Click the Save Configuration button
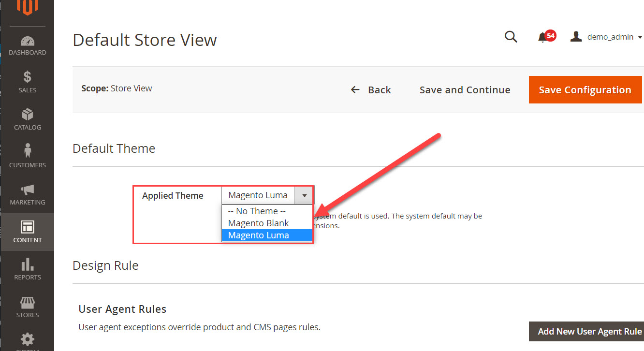The width and height of the screenshot is (644, 351). pyautogui.click(x=585, y=89)
